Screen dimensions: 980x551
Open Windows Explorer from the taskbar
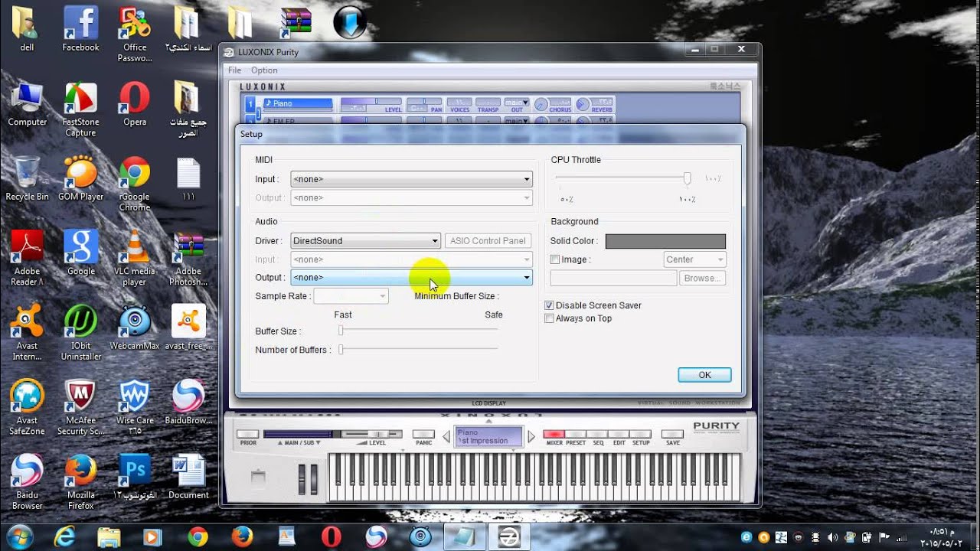[x=109, y=536]
